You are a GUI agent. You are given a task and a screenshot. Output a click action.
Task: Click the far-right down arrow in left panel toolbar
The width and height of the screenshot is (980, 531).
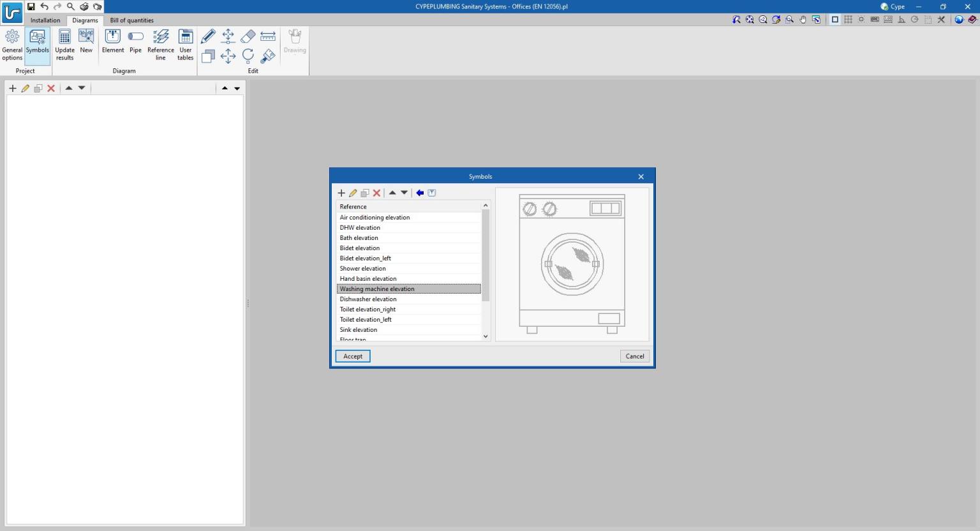click(x=237, y=89)
